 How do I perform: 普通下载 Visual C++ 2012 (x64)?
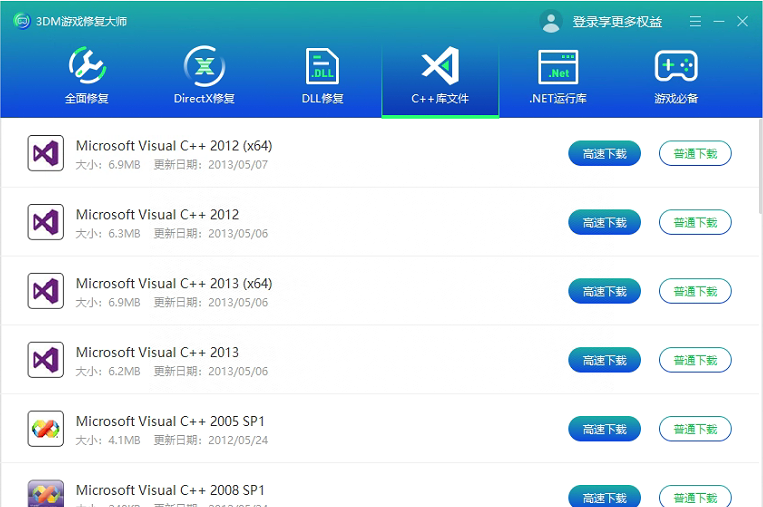pyautogui.click(x=695, y=153)
